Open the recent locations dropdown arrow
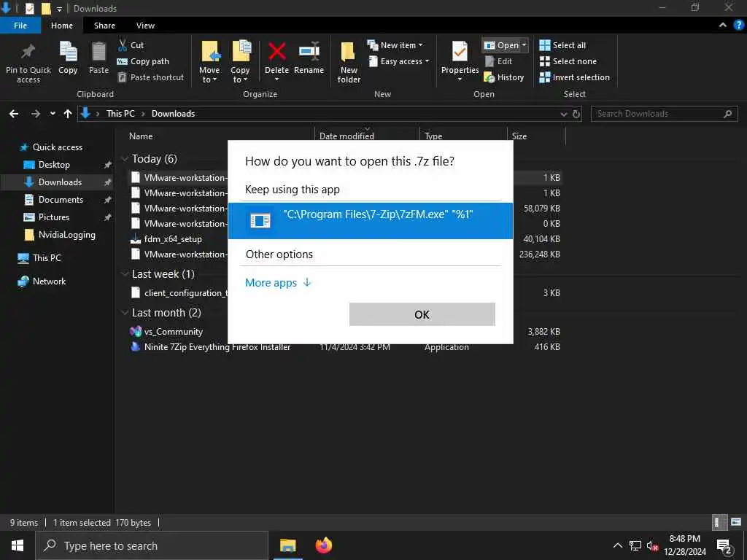Viewport: 747px width, 560px height. pos(53,113)
